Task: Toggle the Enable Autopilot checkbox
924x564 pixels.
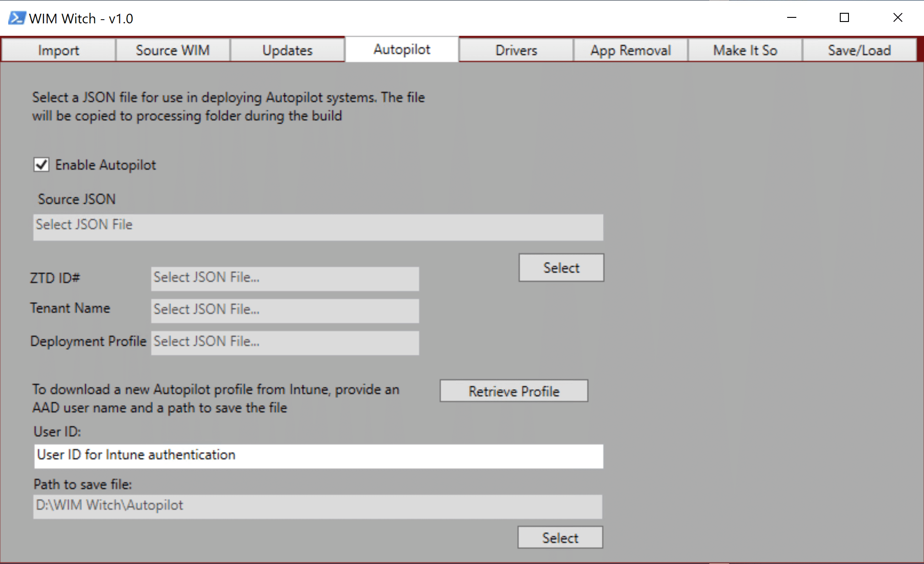Action: (x=41, y=164)
